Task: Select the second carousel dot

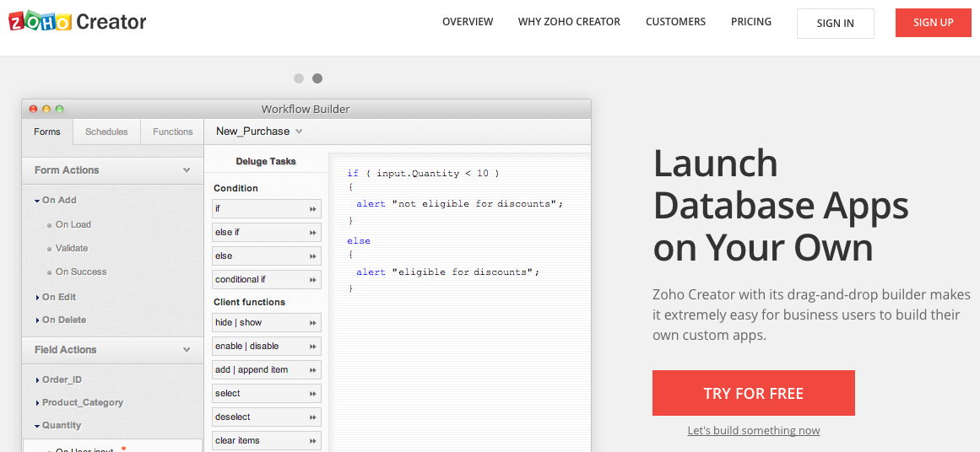Action: [317, 78]
